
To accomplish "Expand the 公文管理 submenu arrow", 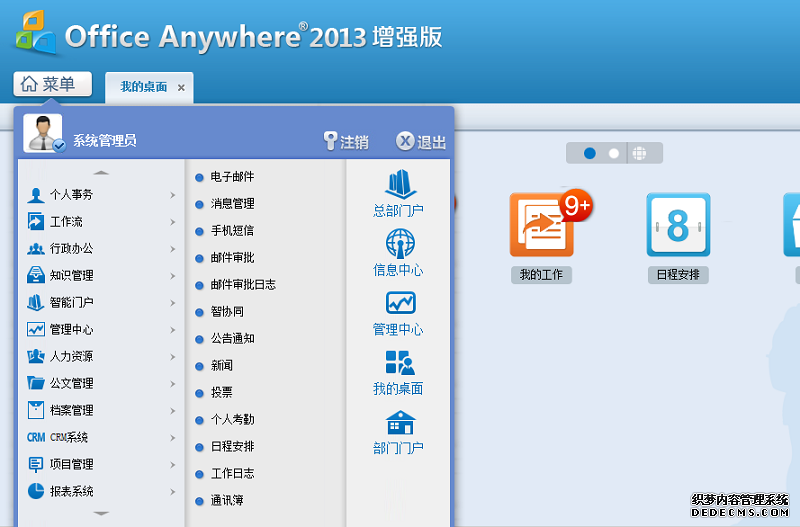I will click(172, 384).
